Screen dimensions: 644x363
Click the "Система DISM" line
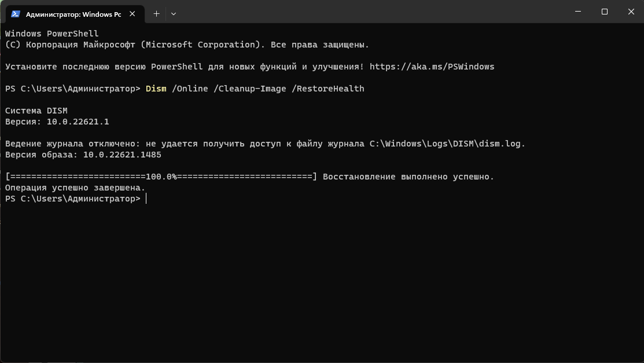(x=36, y=111)
